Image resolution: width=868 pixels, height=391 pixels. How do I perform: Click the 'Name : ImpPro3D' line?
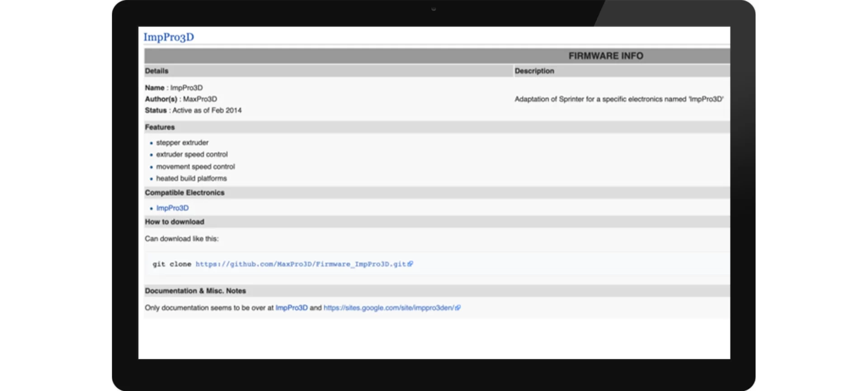(174, 88)
